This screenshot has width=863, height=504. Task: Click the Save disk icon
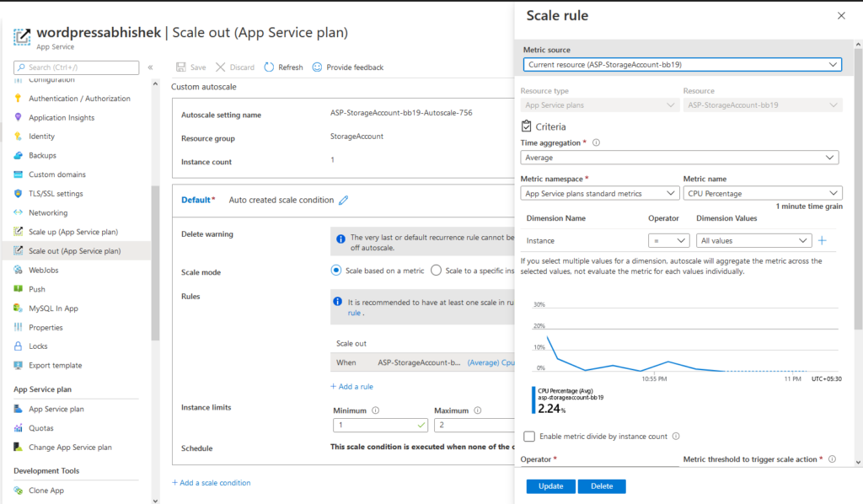pos(180,67)
